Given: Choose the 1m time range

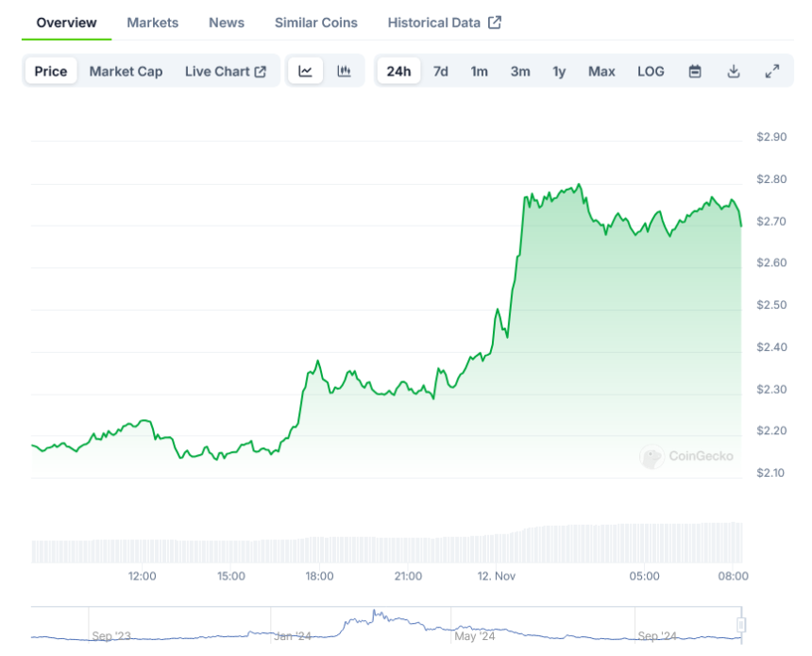Looking at the screenshot, I should click(480, 71).
